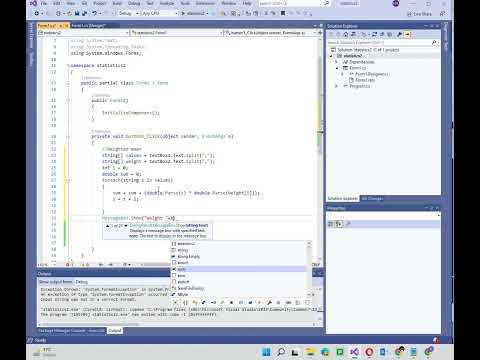Click the navigate backward toolbar icon
This screenshot has width=480, height=360.
(37, 13)
